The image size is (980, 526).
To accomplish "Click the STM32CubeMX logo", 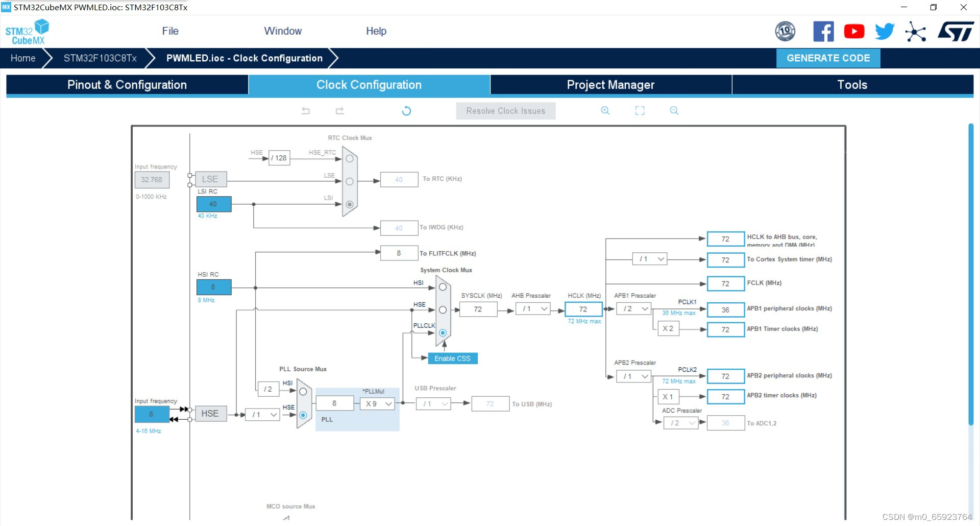I will 27,32.
